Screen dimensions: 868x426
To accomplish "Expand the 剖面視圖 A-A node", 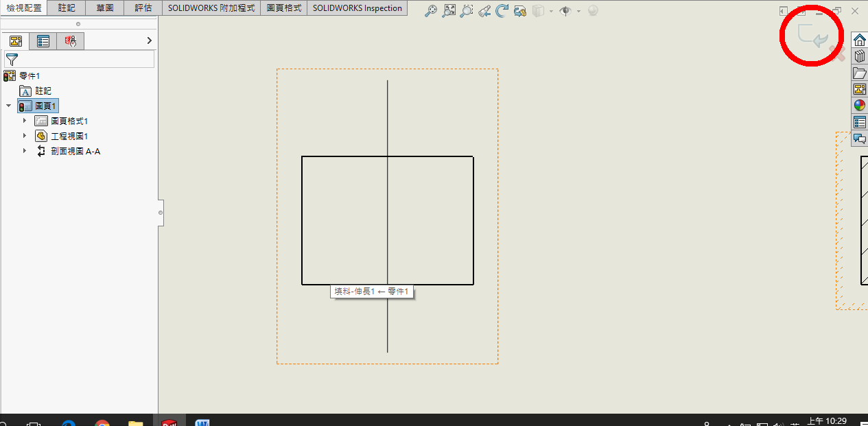I will tap(24, 151).
